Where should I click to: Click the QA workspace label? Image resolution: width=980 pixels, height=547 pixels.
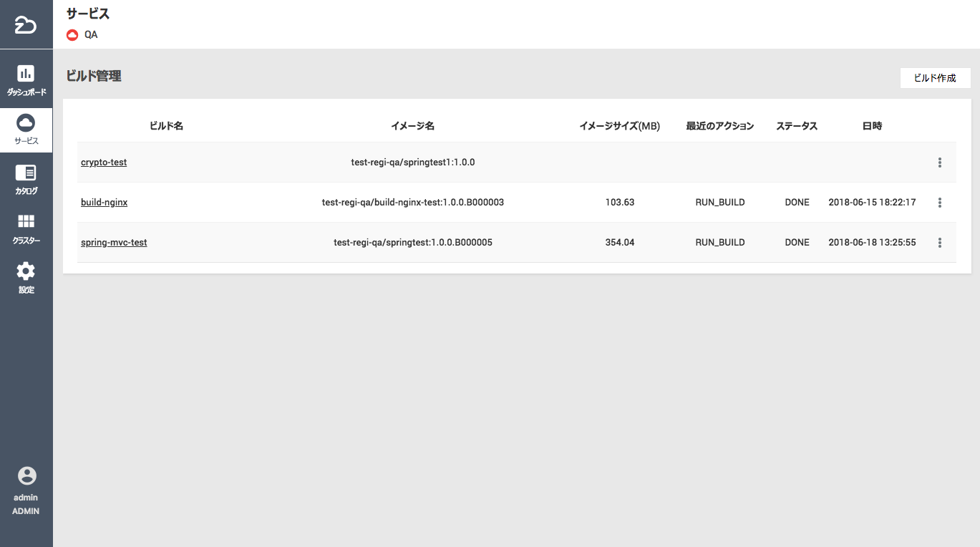pyautogui.click(x=91, y=34)
